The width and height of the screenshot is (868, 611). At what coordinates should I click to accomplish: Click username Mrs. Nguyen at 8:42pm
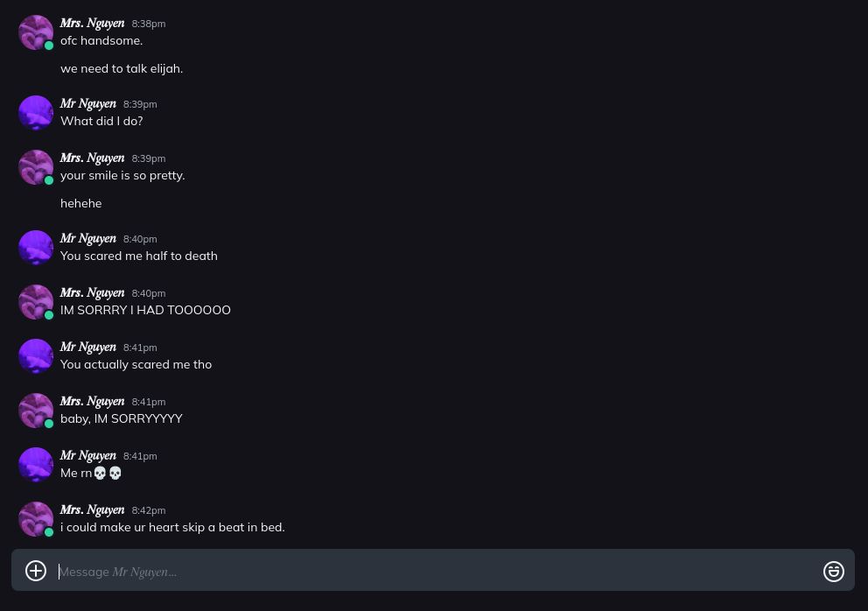coord(92,510)
